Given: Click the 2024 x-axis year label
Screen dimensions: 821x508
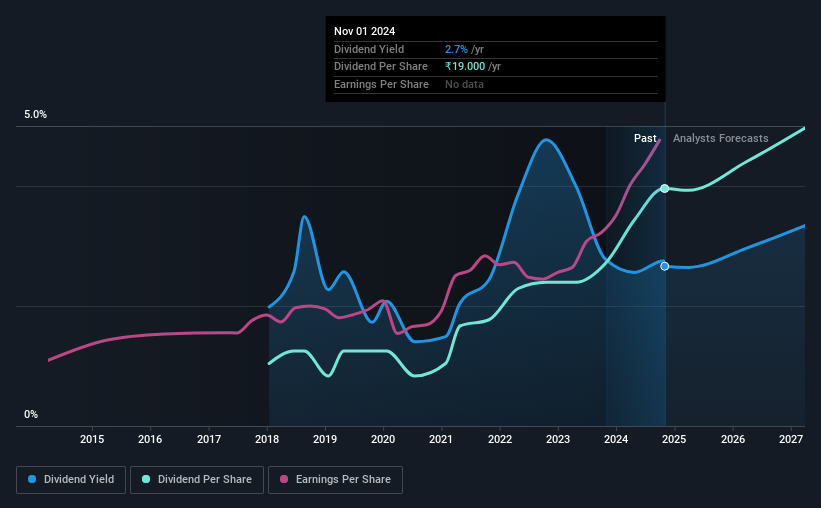Looking at the screenshot, I should [x=616, y=439].
